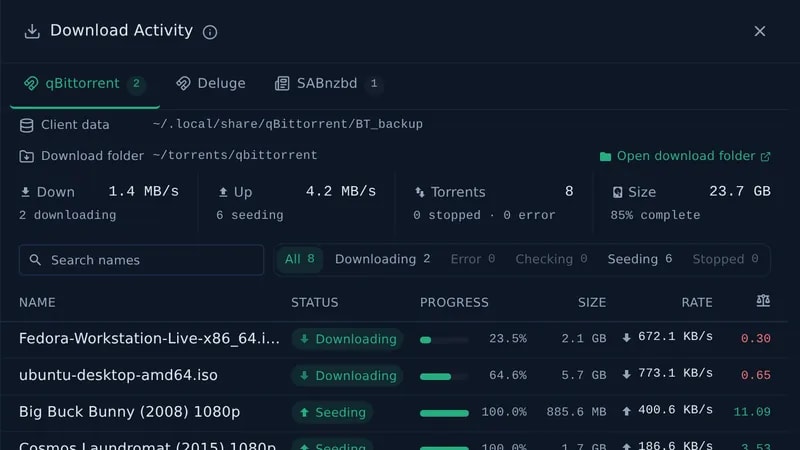The height and width of the screenshot is (450, 800).
Task: Click the 23.5% progress value
Action: pos(508,339)
